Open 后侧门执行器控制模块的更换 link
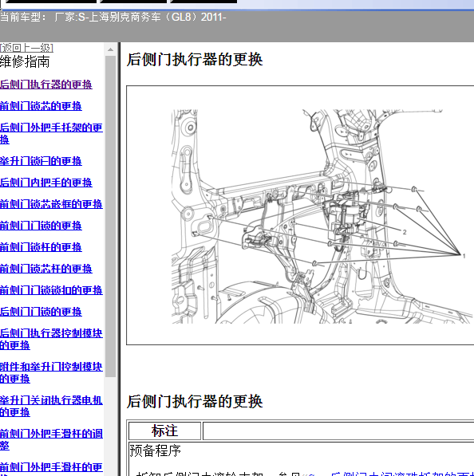The image size is (474, 476). pyautogui.click(x=51, y=339)
